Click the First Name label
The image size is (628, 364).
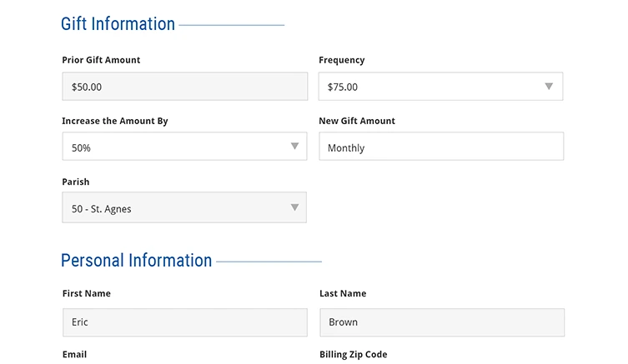pos(87,293)
